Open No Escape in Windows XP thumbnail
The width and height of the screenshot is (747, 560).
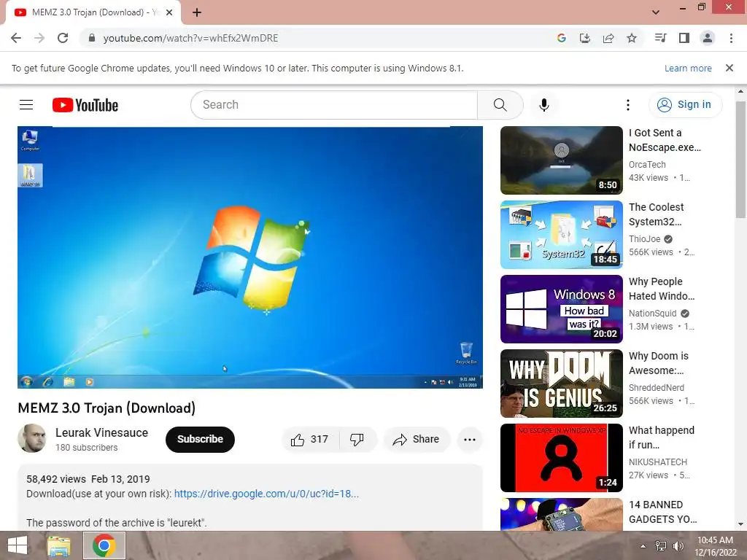click(x=561, y=458)
